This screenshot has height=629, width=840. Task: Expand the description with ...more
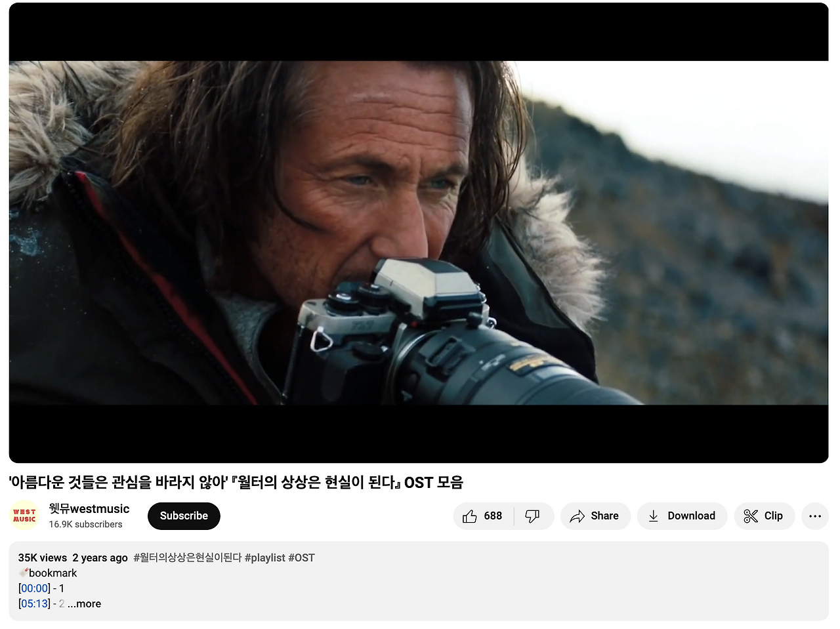pos(85,603)
